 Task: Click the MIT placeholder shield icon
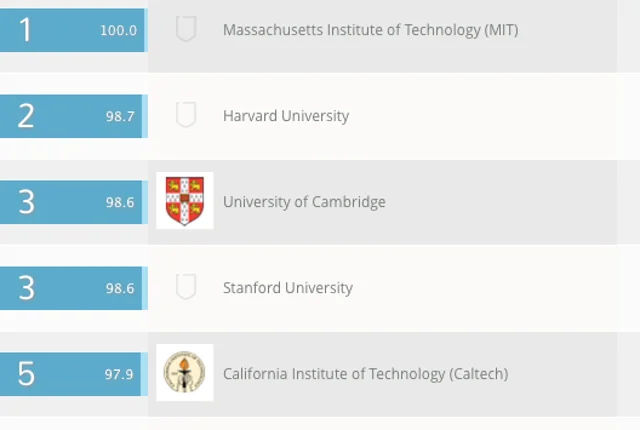(x=186, y=29)
